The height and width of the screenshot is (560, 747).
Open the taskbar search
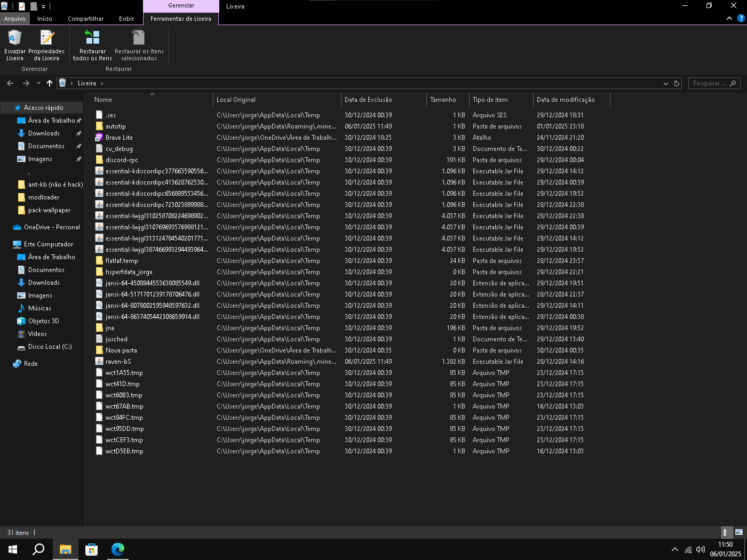(x=38, y=549)
